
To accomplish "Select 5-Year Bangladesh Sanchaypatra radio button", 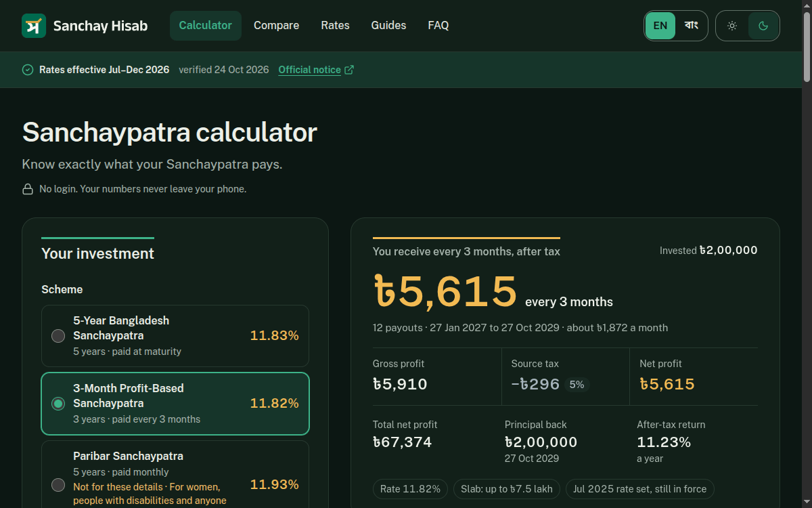I will [x=58, y=336].
